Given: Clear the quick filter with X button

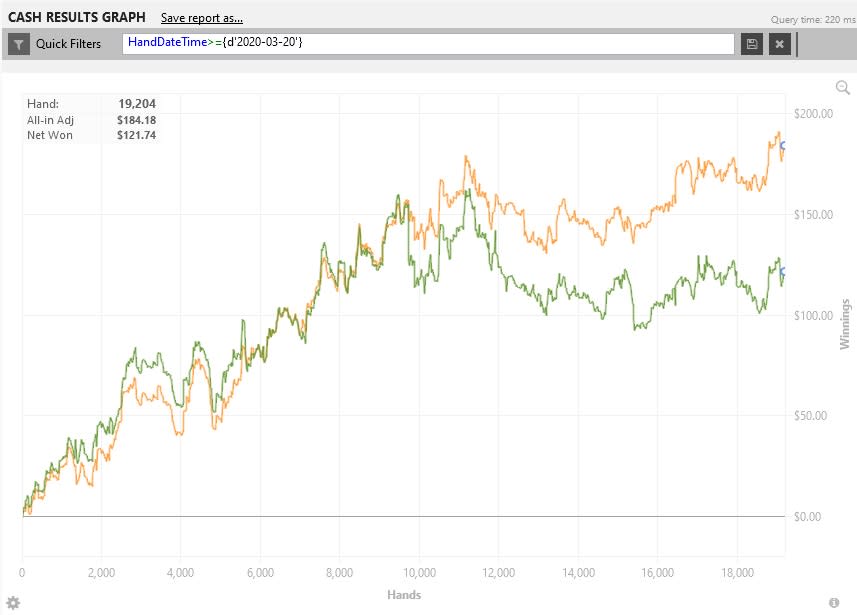Looking at the screenshot, I should [780, 44].
